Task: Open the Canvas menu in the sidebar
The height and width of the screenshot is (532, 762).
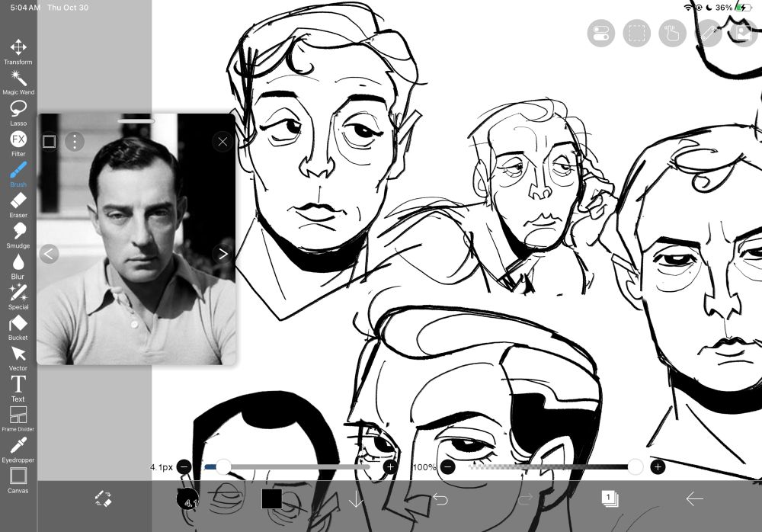Action: point(18,476)
